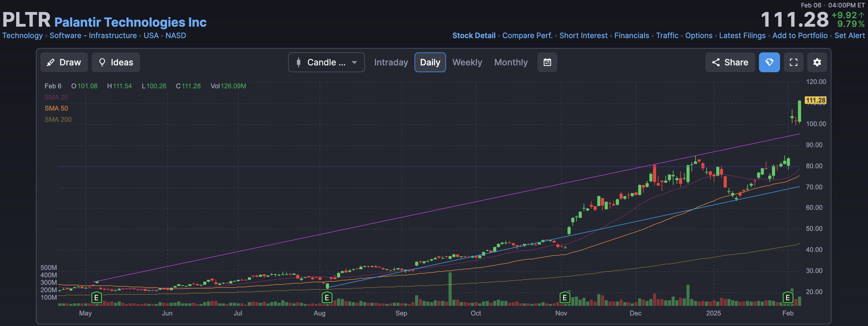Viewport: 868px width, 326px height.
Task: Click the Dec label on date axis
Action: pyautogui.click(x=635, y=313)
